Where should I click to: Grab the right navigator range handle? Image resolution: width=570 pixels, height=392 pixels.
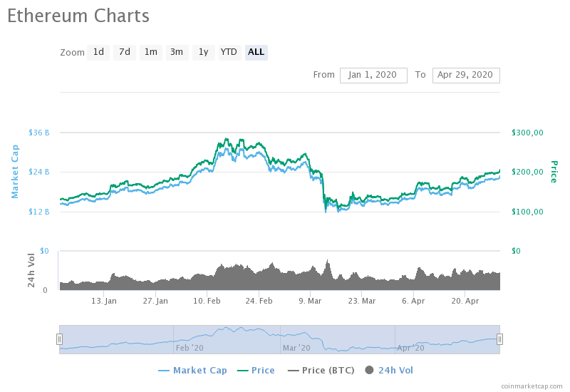(x=500, y=339)
